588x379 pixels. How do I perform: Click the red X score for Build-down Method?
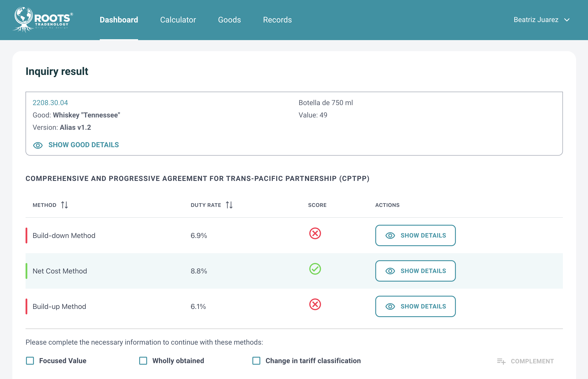click(315, 233)
